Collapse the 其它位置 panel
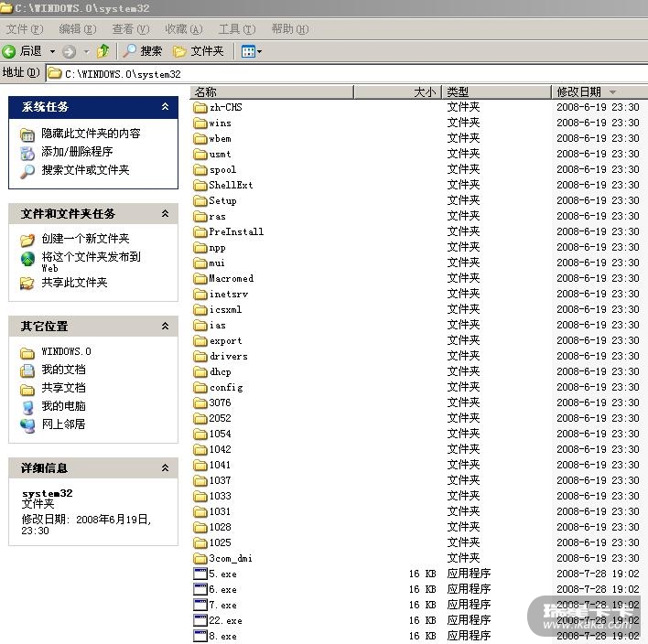The image size is (648, 644). 165,327
